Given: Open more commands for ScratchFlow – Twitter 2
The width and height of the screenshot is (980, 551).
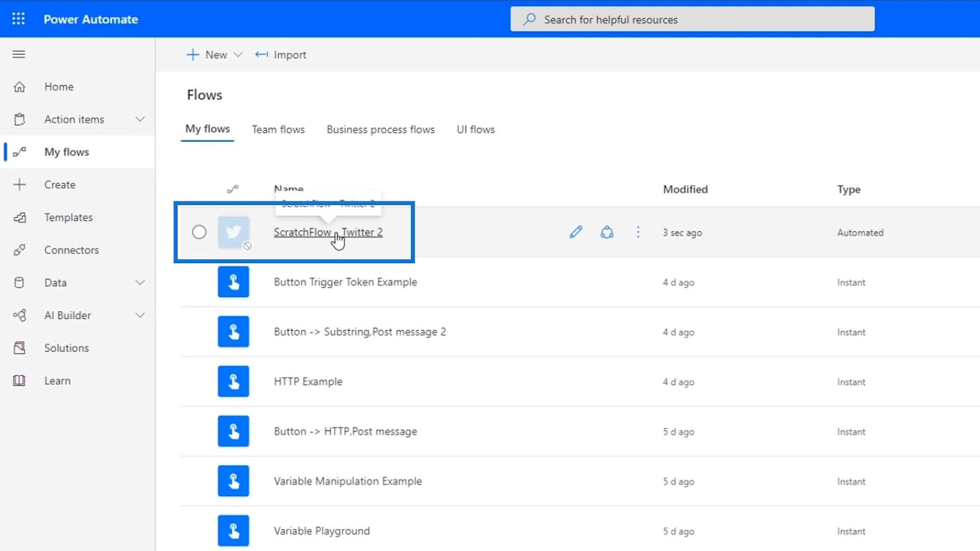Looking at the screenshot, I should click(x=638, y=232).
